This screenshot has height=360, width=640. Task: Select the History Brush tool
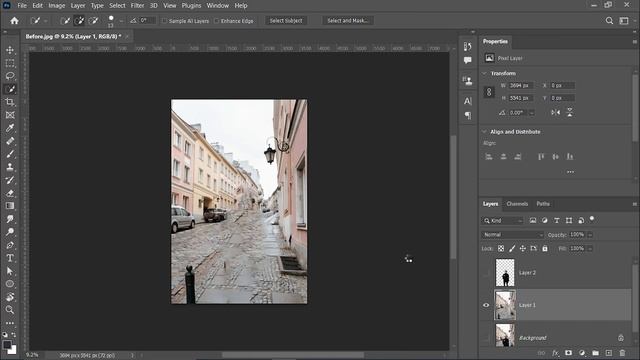[10, 180]
